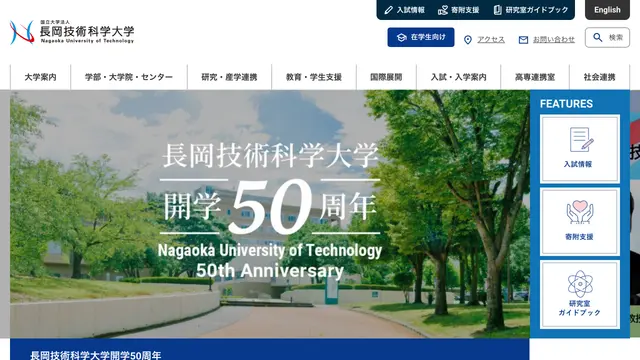The height and width of the screenshot is (360, 640).
Task: Switch site language with English button
Action: 607,10
